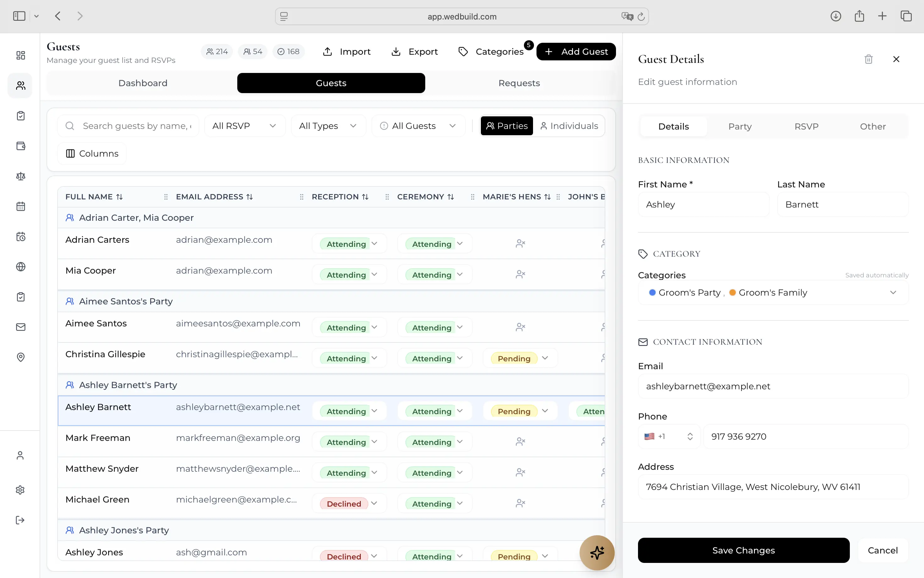
Task: Open the settings gear icon in sidebar
Action: click(20, 490)
